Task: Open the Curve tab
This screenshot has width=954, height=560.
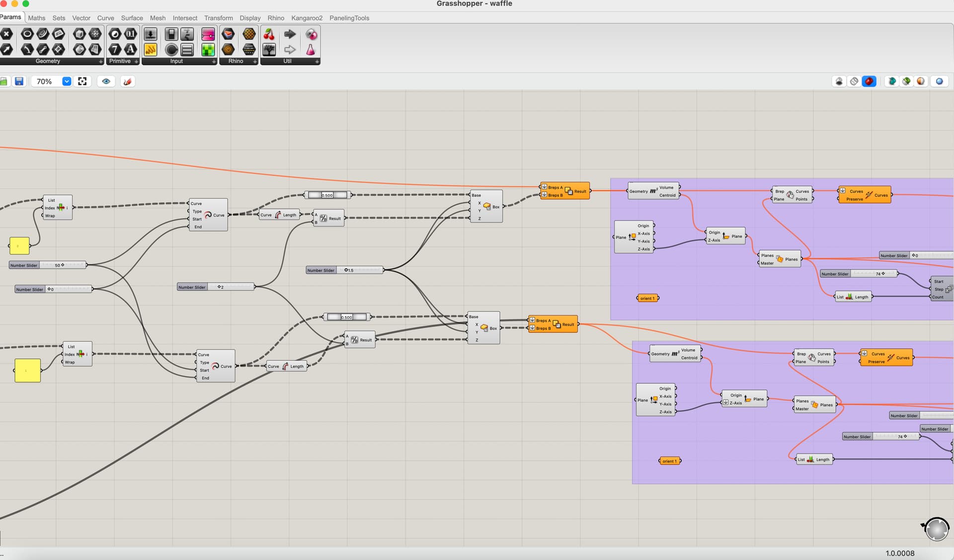Action: tap(105, 18)
